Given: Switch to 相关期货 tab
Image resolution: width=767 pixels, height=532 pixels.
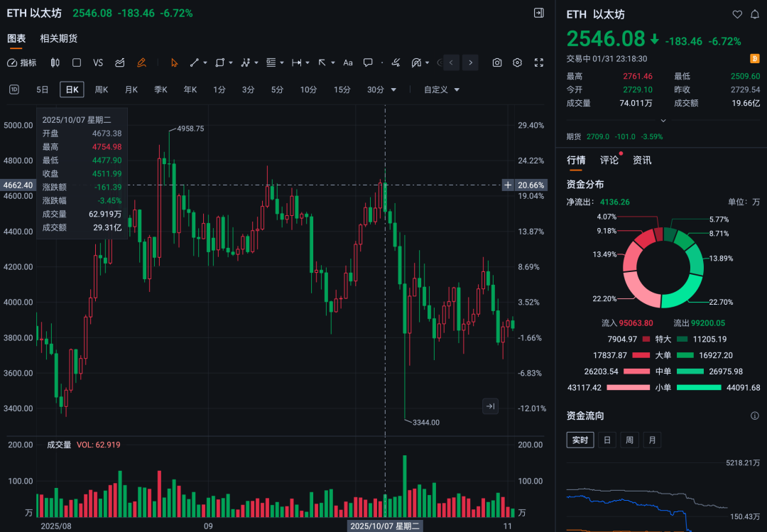Looking at the screenshot, I should [59, 38].
